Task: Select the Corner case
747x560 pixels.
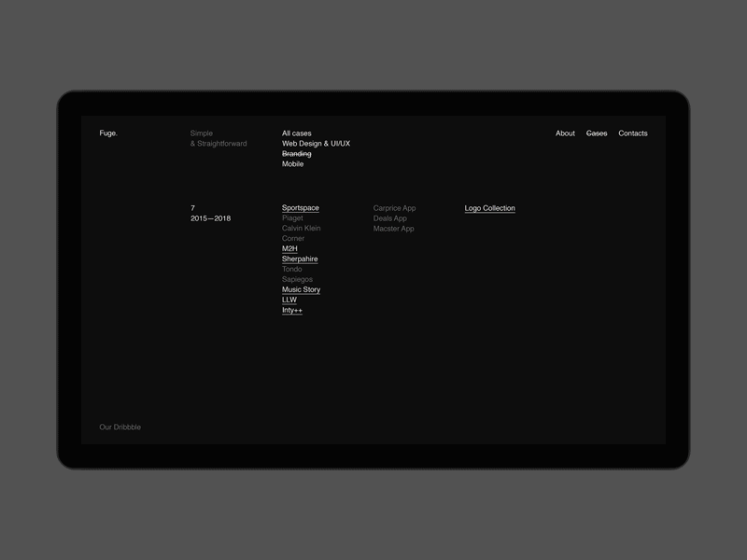Action: pyautogui.click(x=293, y=238)
